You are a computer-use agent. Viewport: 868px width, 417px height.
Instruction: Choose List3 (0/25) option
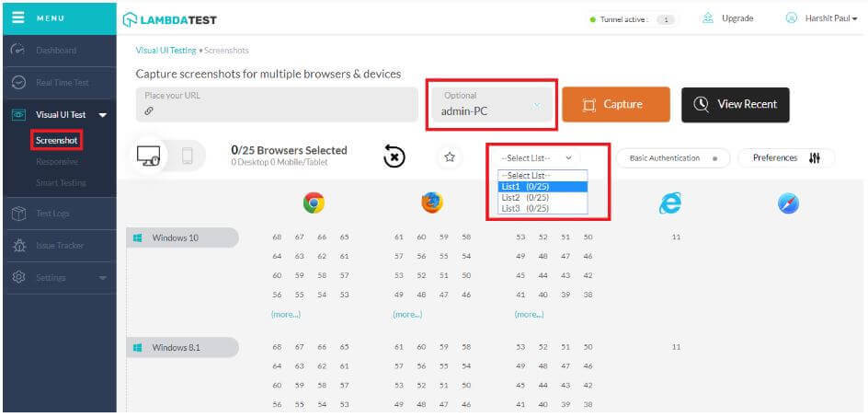542,208
